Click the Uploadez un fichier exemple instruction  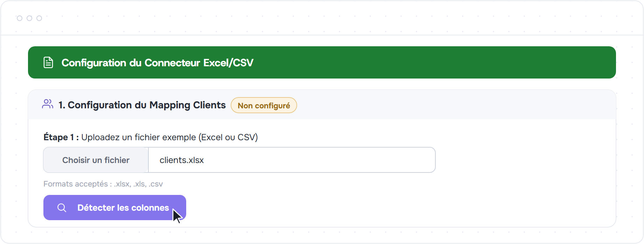(x=169, y=137)
